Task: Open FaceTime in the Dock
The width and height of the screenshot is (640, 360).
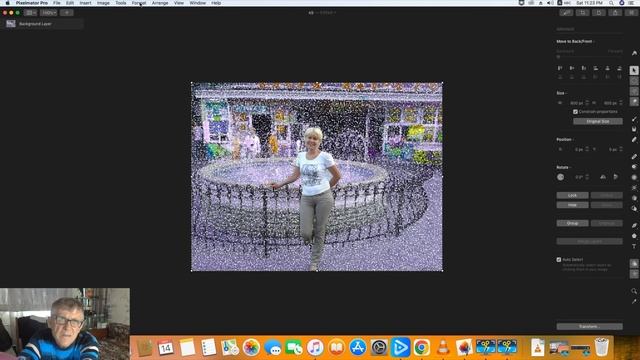Action: point(294,347)
